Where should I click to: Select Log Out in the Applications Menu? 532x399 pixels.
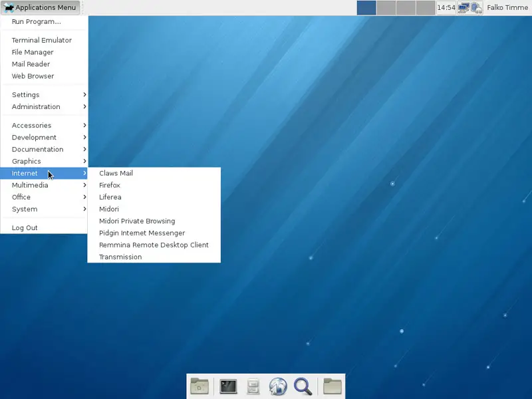point(44,227)
